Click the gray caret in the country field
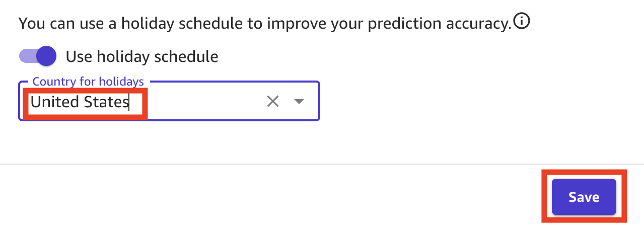 tap(299, 102)
